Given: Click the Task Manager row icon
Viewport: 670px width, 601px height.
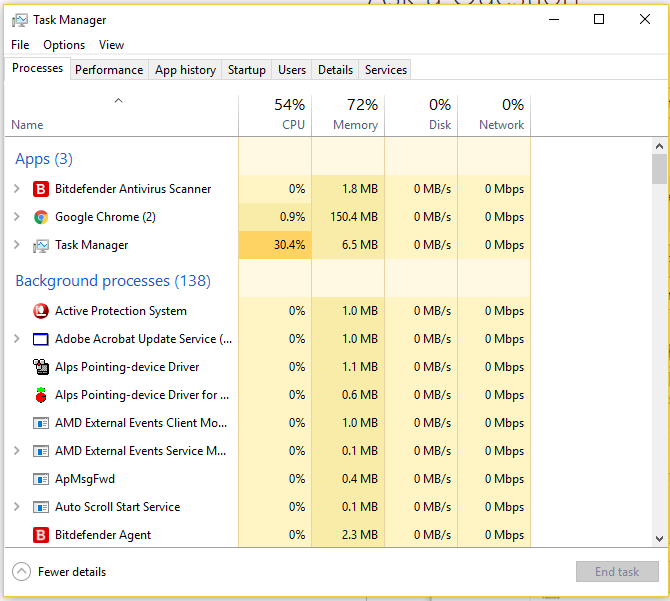Looking at the screenshot, I should coord(41,245).
